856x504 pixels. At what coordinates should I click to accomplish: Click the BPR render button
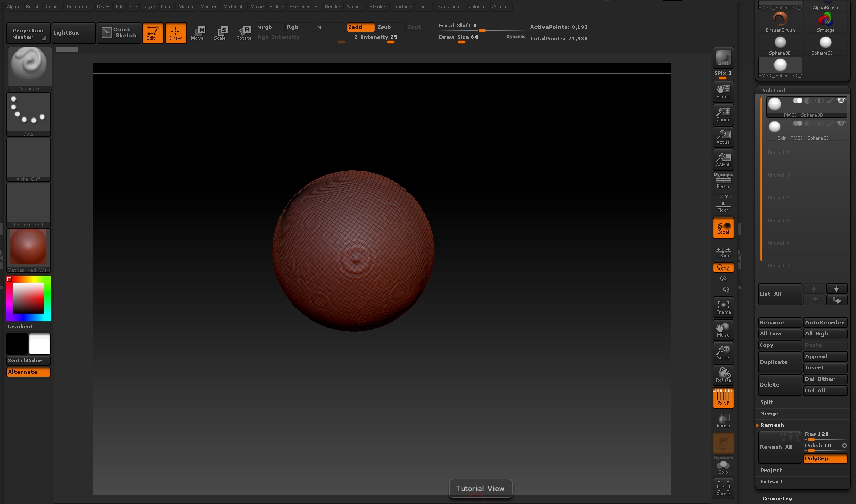point(723,57)
